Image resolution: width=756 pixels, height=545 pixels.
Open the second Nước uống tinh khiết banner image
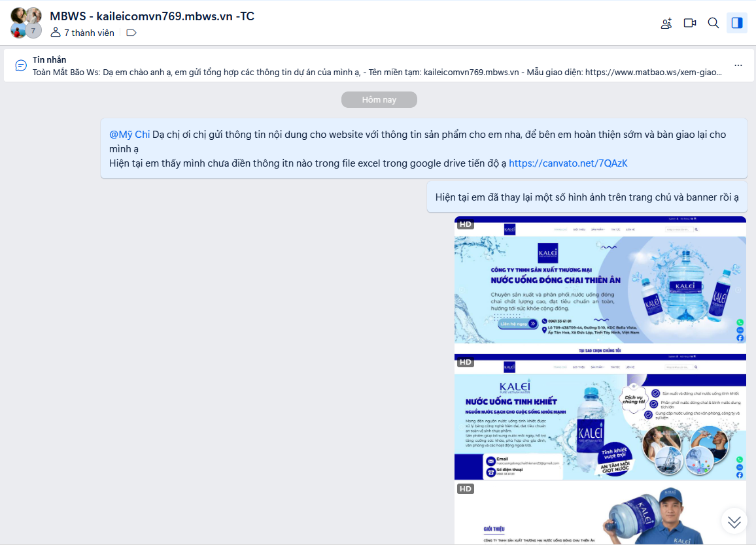[600, 418]
